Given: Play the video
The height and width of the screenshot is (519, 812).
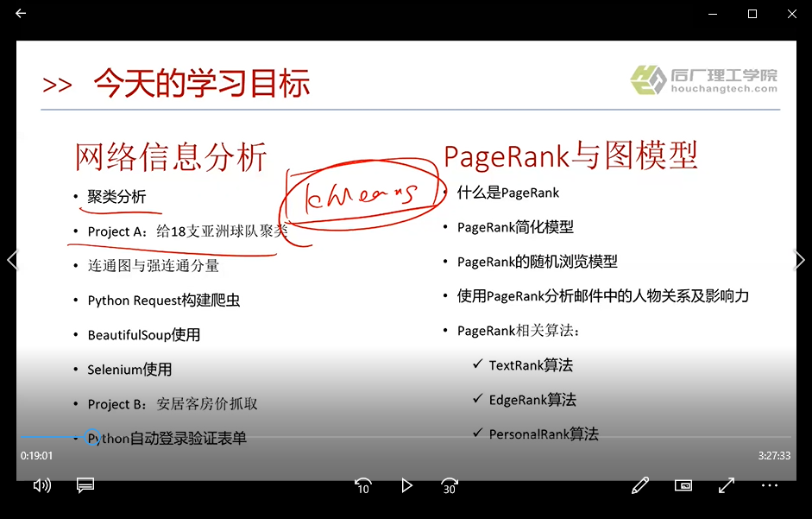Looking at the screenshot, I should tap(406, 486).
